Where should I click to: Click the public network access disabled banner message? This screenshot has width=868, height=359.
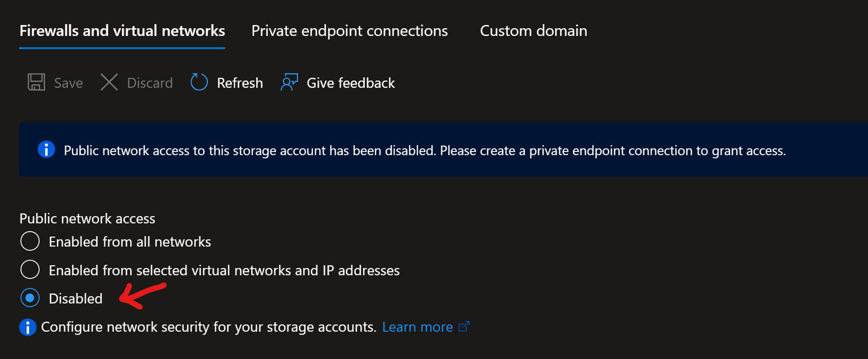tap(424, 151)
